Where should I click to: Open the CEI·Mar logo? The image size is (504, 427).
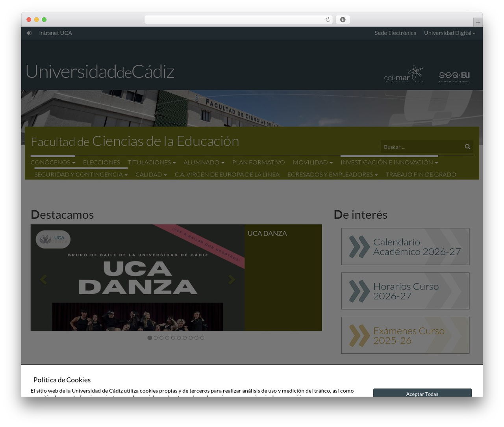coord(404,74)
